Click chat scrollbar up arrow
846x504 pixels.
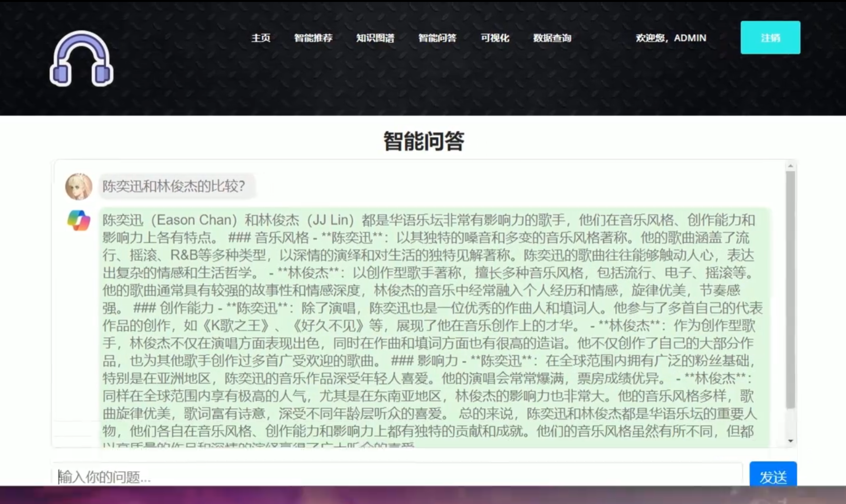pyautogui.click(x=791, y=166)
